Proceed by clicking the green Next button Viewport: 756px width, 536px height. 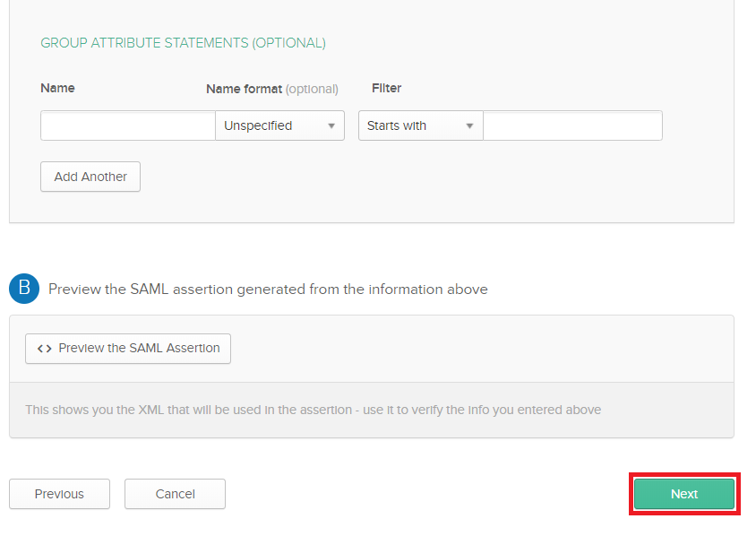[x=684, y=494]
